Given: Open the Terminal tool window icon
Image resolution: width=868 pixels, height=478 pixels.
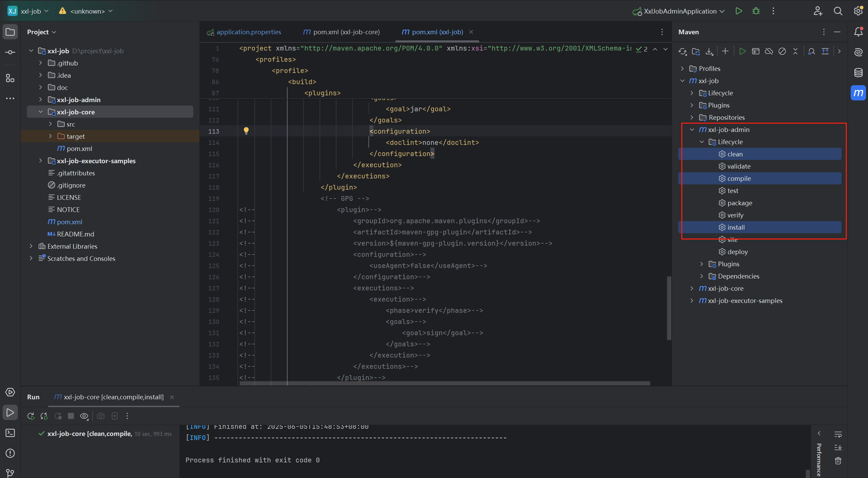Looking at the screenshot, I should tap(10, 433).
